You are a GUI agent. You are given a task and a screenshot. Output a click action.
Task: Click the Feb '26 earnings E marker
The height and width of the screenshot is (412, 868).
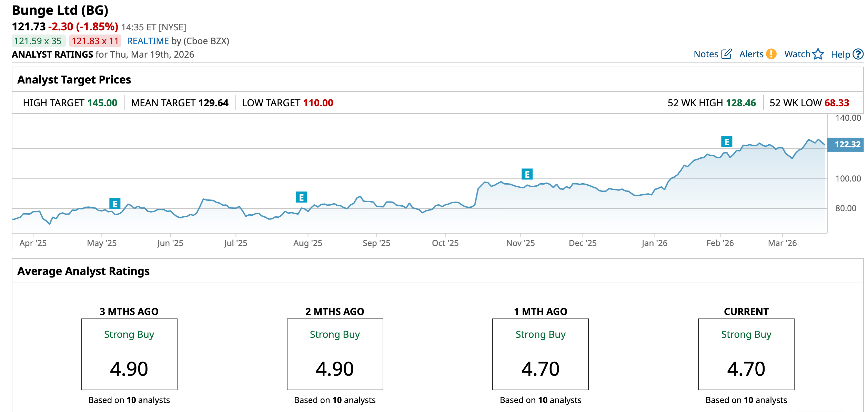point(727,141)
